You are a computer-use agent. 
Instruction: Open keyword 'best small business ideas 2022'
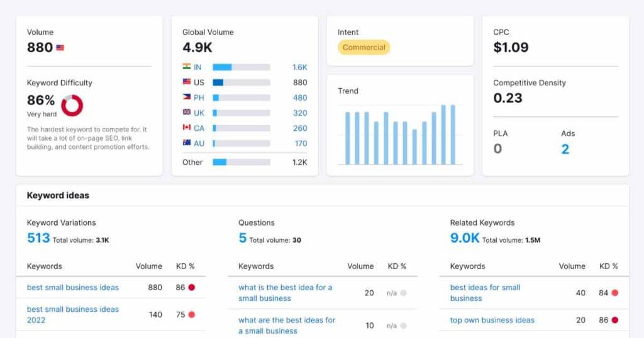point(73,315)
